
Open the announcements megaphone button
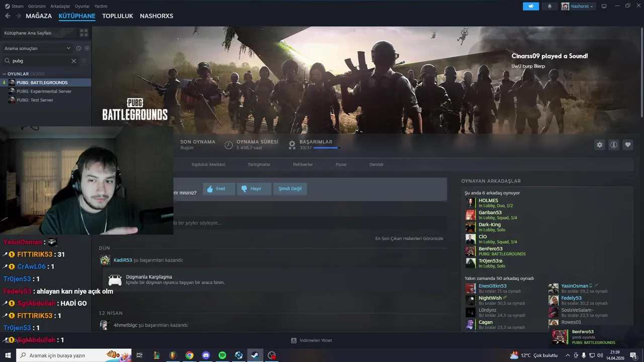(531, 6)
